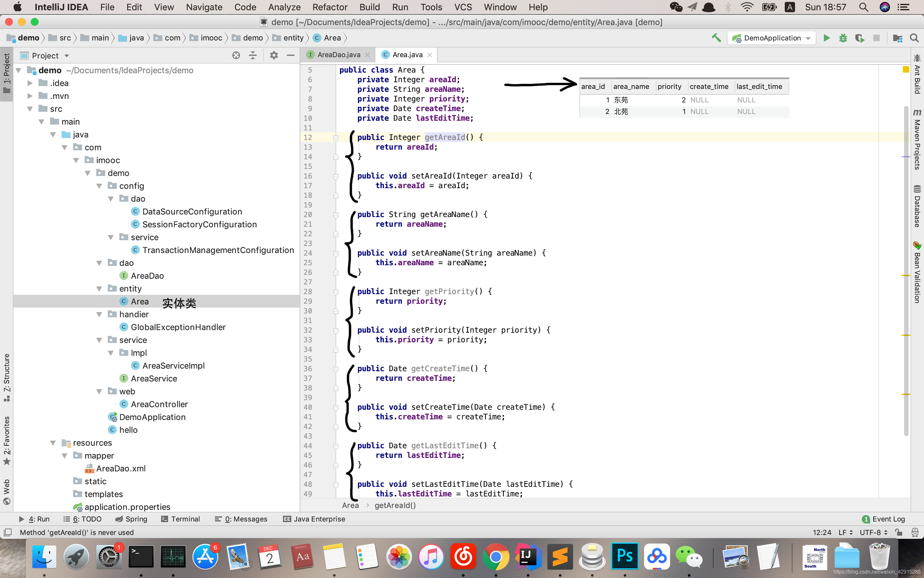This screenshot has height=578, width=924.
Task: Open the Web tool window
Action: pos(6,492)
